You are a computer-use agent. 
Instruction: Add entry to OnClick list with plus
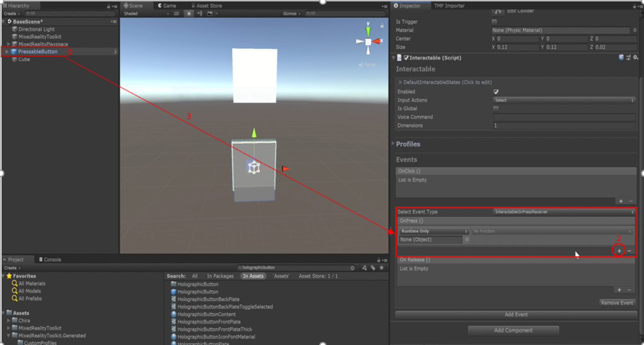point(620,201)
